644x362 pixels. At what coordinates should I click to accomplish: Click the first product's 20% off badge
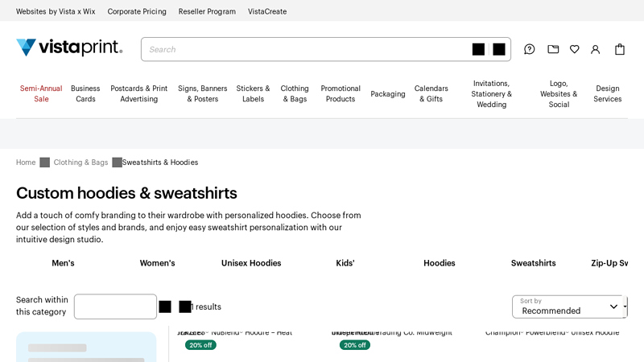point(200,345)
